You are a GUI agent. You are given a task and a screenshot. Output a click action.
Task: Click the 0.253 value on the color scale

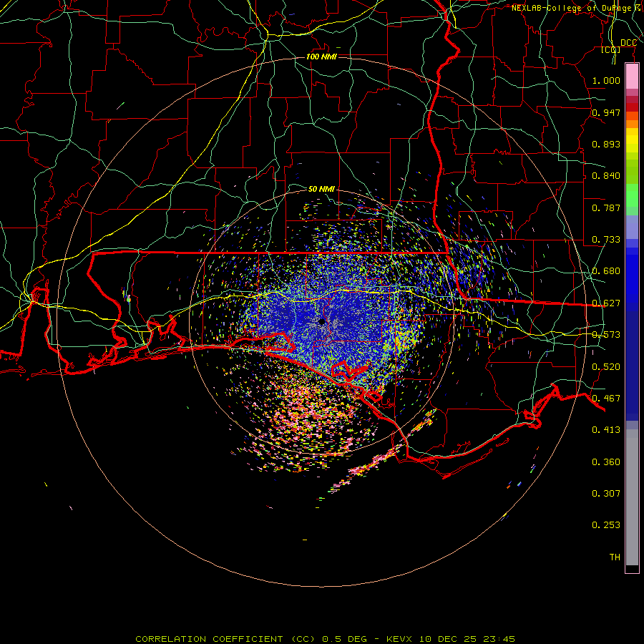(x=606, y=525)
